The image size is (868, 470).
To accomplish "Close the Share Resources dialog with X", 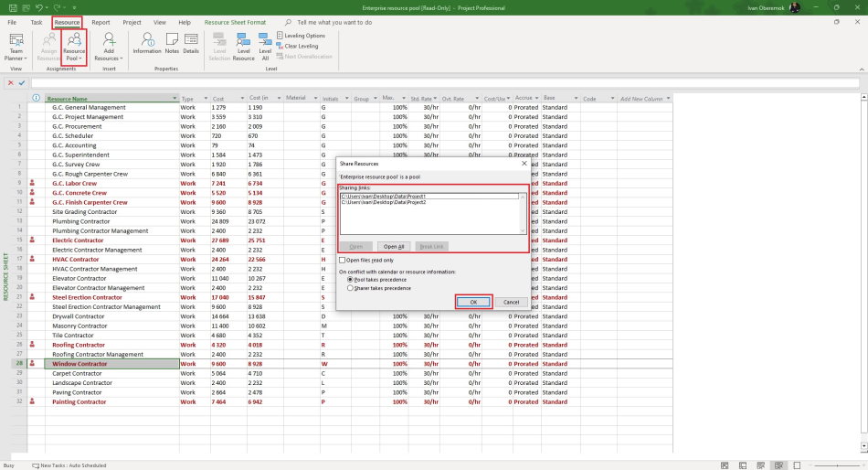I will (524, 164).
